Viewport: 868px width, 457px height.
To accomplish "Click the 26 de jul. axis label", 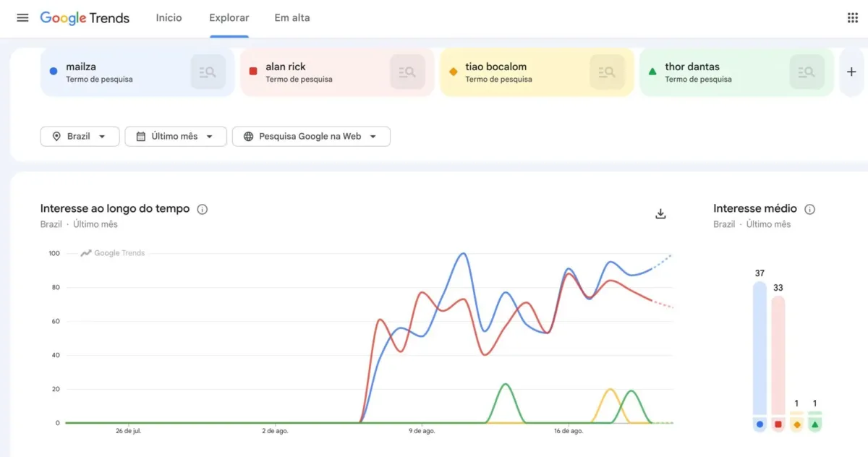I will pyautogui.click(x=128, y=431).
